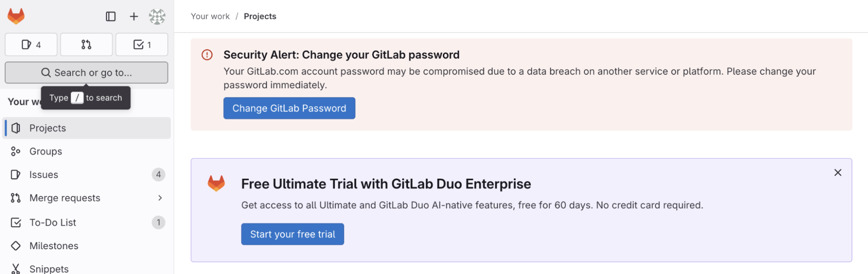Click the Snippets scissors icon
This screenshot has height=274, width=868.
16,269
